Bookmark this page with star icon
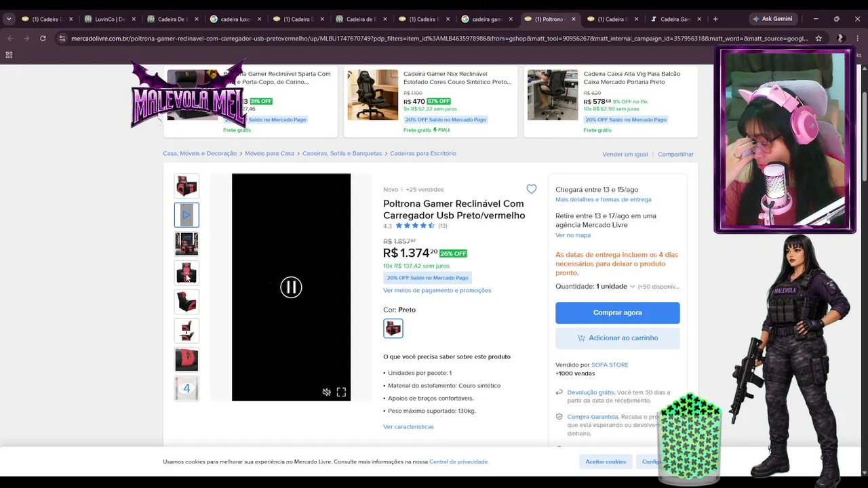This screenshot has width=868, height=488. 818,39
